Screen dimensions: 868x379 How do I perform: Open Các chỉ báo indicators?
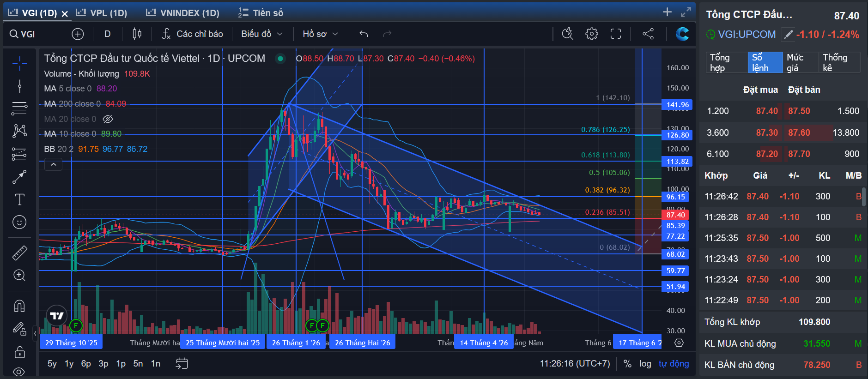(x=193, y=34)
